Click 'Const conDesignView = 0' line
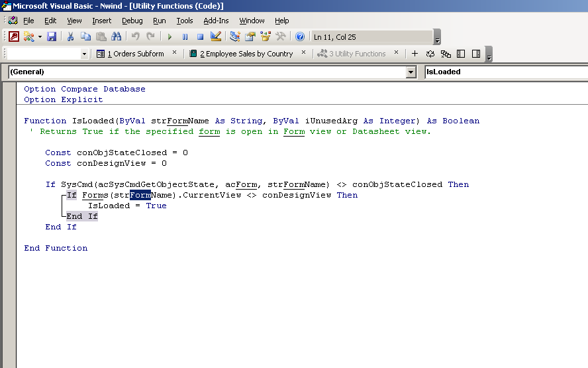 pyautogui.click(x=106, y=163)
